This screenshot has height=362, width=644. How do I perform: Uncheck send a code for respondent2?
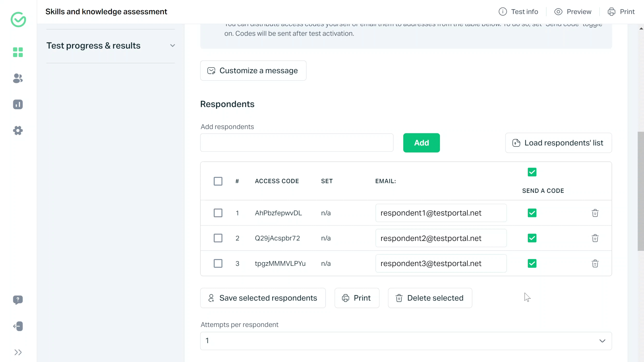(x=532, y=238)
